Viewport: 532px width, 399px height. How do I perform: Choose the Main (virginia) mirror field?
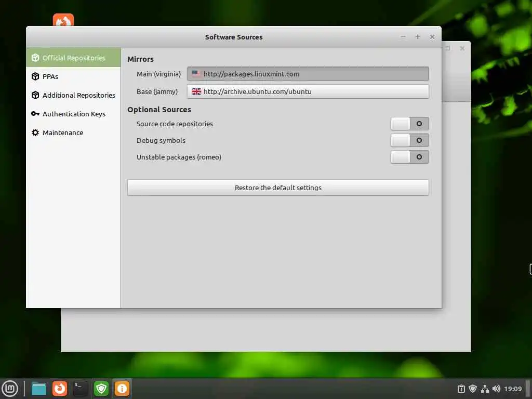308,74
